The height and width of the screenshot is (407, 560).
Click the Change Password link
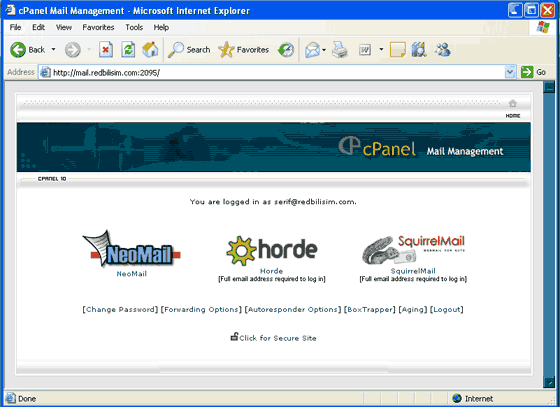pyautogui.click(x=120, y=310)
